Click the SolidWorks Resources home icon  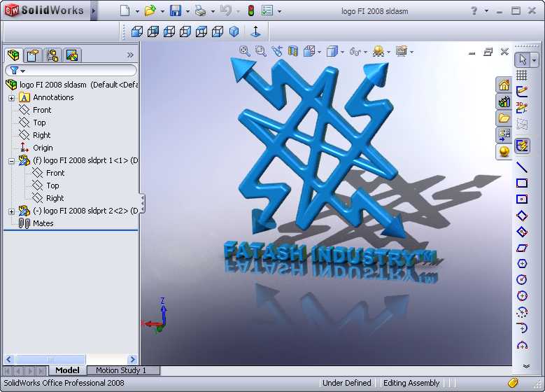coord(504,85)
